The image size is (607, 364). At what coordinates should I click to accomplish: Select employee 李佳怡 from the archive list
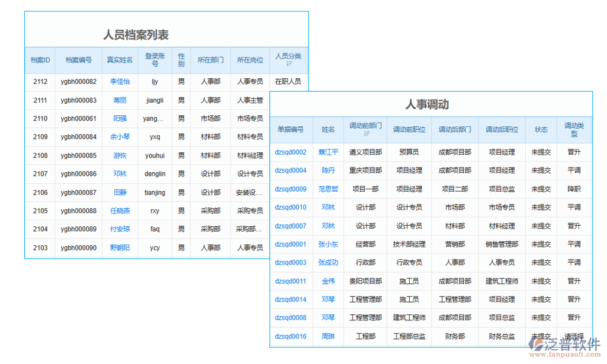click(x=120, y=81)
